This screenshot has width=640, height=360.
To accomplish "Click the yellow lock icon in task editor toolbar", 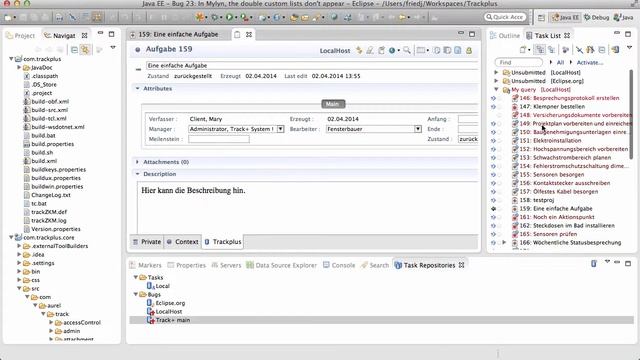I will click(469, 50).
